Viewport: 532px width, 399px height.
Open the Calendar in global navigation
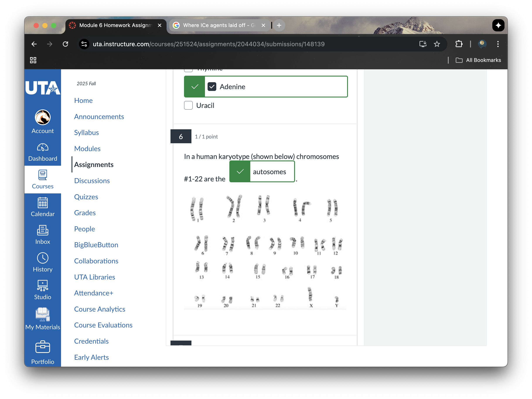[43, 203]
